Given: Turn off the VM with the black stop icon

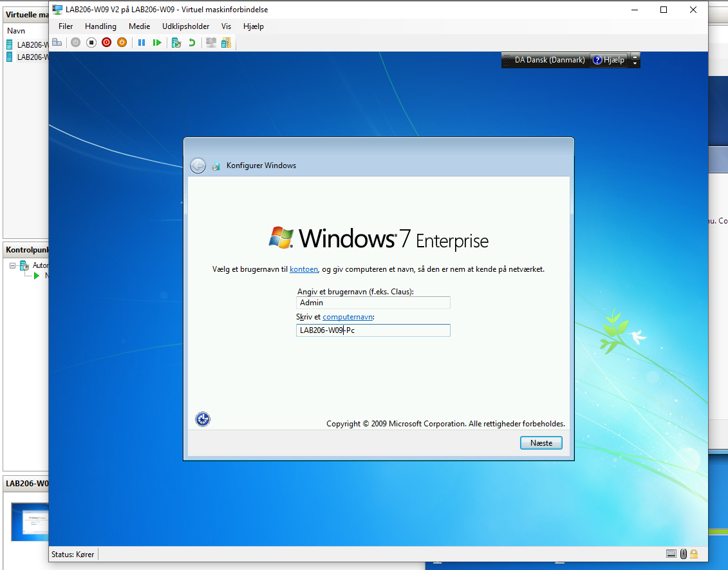Looking at the screenshot, I should tap(91, 43).
